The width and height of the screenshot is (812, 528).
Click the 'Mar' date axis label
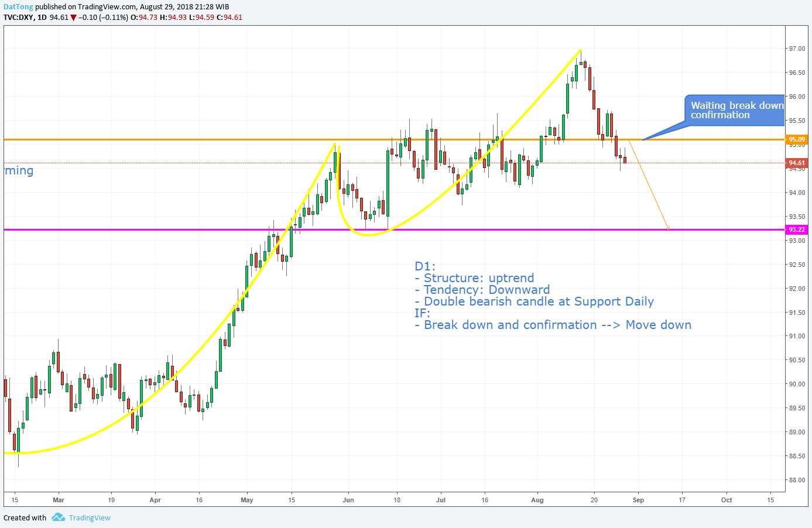point(59,500)
